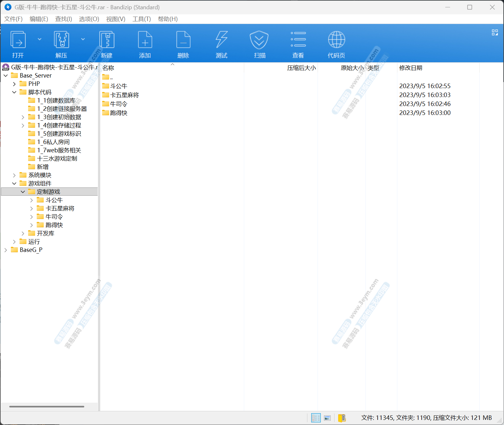Expand the PHP folder in tree

pyautogui.click(x=14, y=84)
